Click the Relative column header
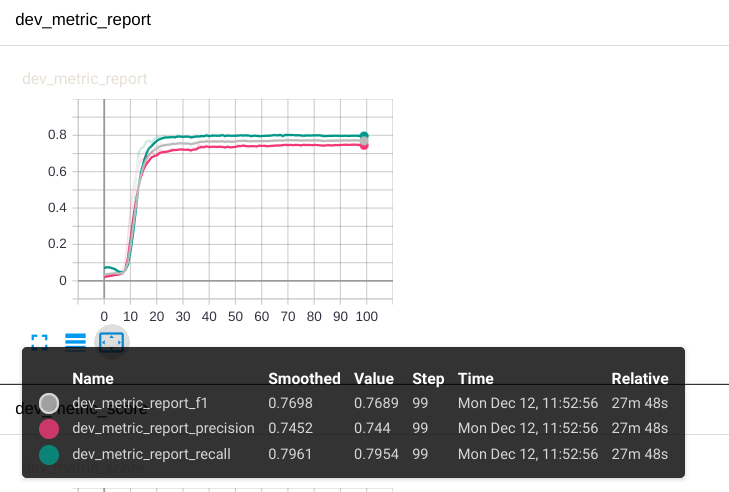This screenshot has height=492, width=729. click(x=640, y=379)
